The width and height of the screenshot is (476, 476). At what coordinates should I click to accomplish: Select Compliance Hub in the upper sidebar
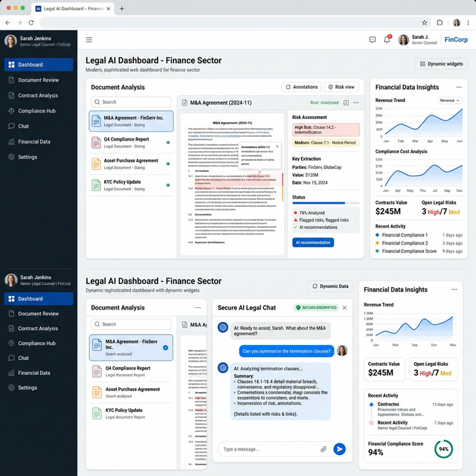39,111
